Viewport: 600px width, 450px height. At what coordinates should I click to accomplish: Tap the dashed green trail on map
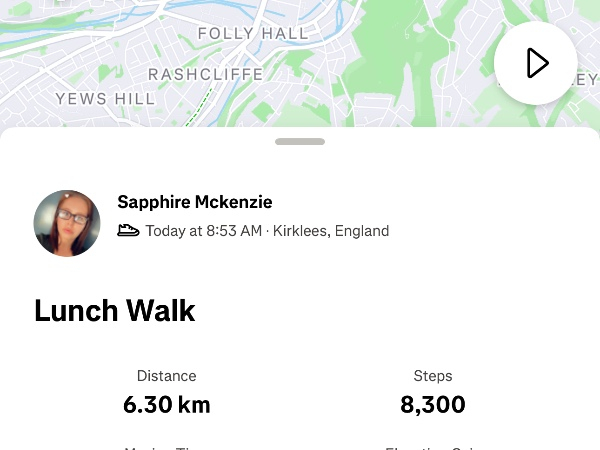point(203,106)
